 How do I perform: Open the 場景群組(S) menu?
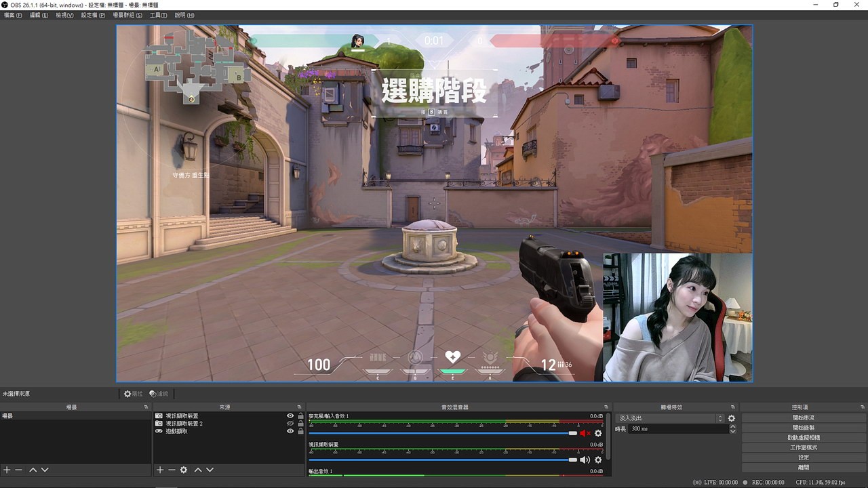tap(127, 15)
